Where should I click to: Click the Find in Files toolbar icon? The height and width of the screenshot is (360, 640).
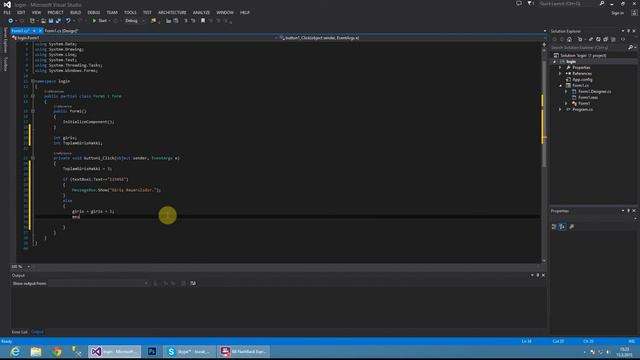point(154,21)
